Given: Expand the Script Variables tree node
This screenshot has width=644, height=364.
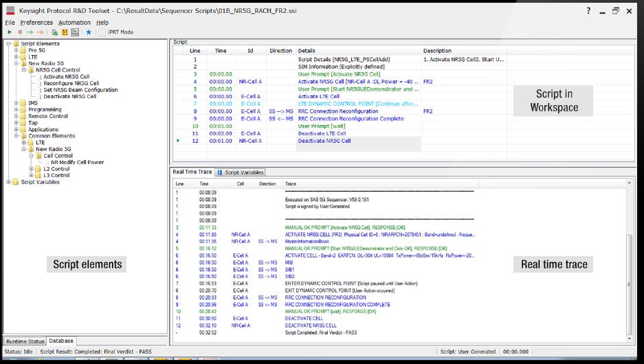Looking at the screenshot, I should coord(8,182).
